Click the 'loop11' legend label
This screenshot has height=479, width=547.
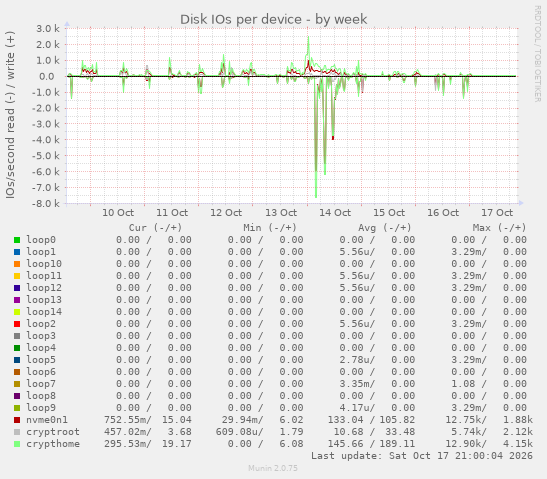(x=44, y=276)
